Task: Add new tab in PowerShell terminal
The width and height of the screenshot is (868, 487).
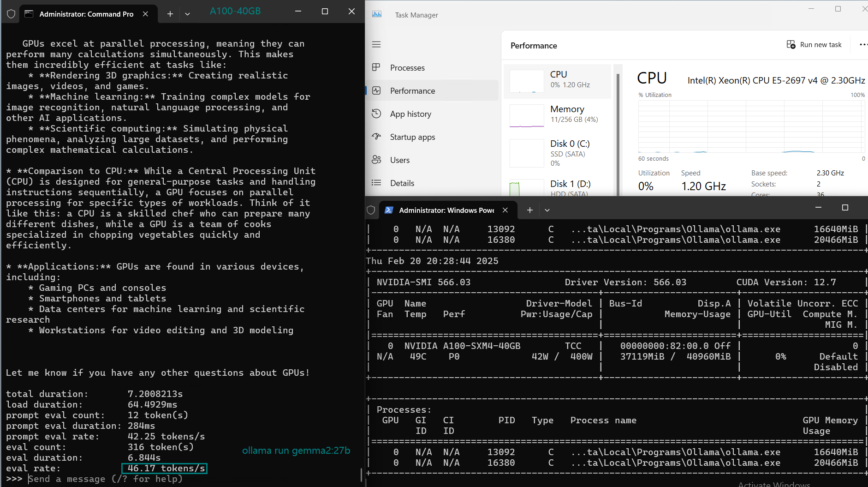Action: pyautogui.click(x=530, y=210)
